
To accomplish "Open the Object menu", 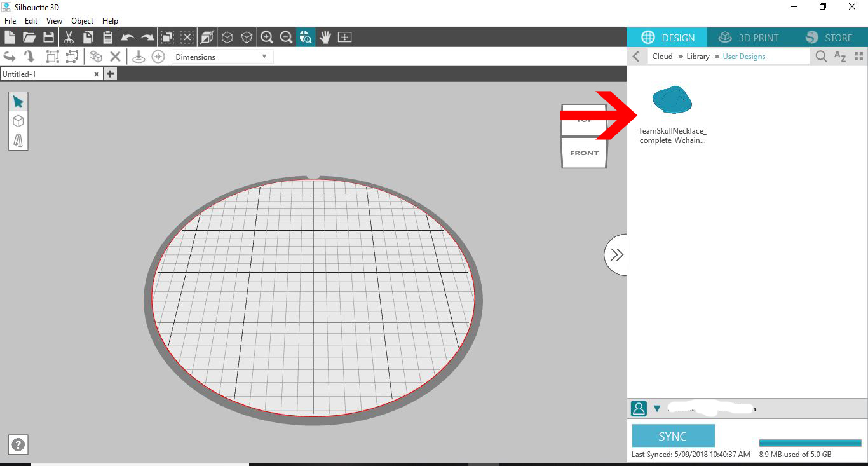I will tap(83, 21).
